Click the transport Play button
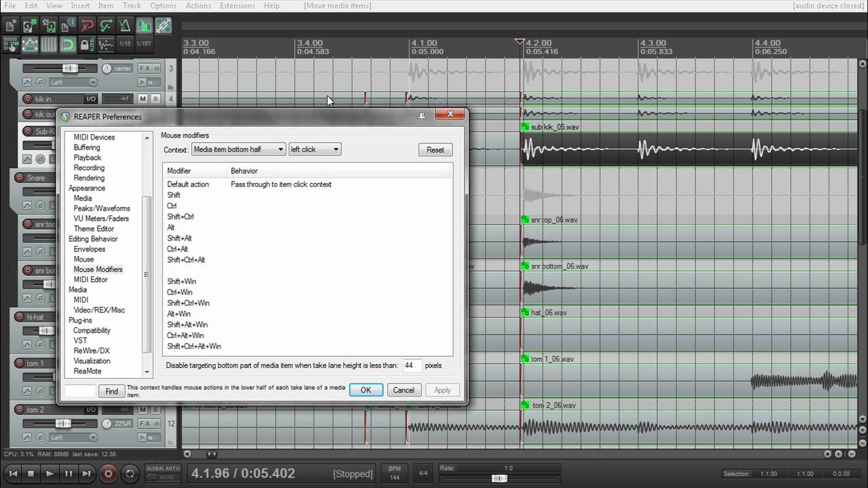Viewport: 868px width, 488px height. pyautogui.click(x=50, y=474)
